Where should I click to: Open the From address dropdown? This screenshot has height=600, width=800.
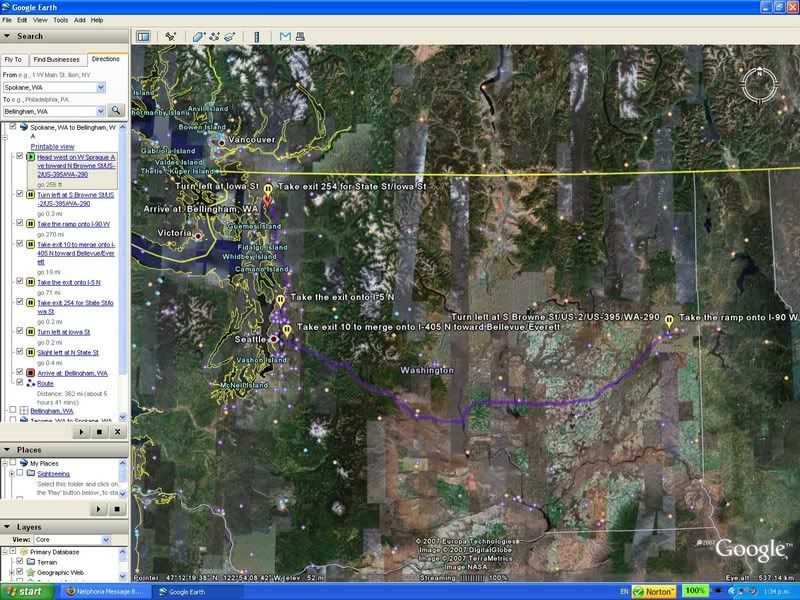[x=101, y=87]
